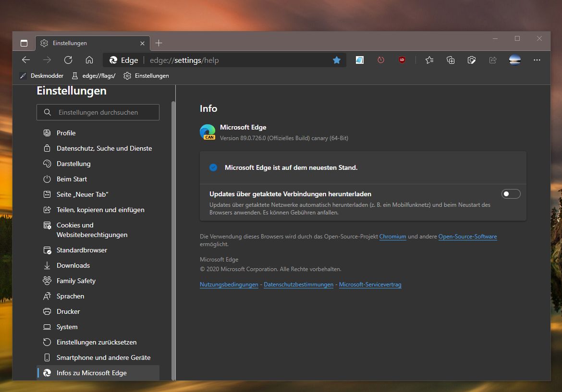Open the Deskmodder bookmark
This screenshot has height=392, width=562.
42,76
